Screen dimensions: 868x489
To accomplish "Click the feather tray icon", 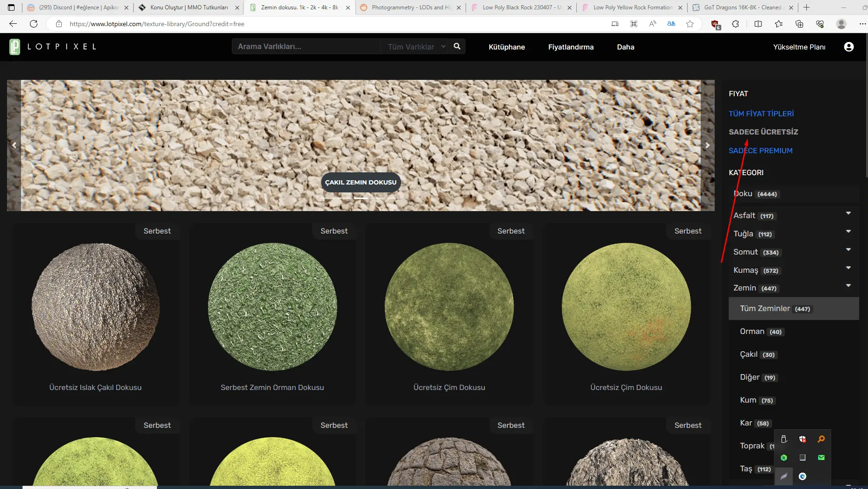I will coord(784,476).
